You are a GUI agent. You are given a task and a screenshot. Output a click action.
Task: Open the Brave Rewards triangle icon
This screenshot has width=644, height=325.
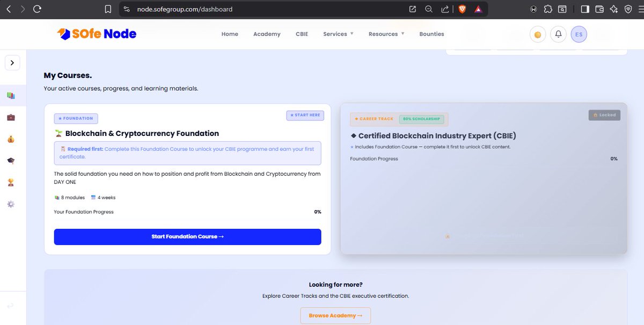click(478, 9)
